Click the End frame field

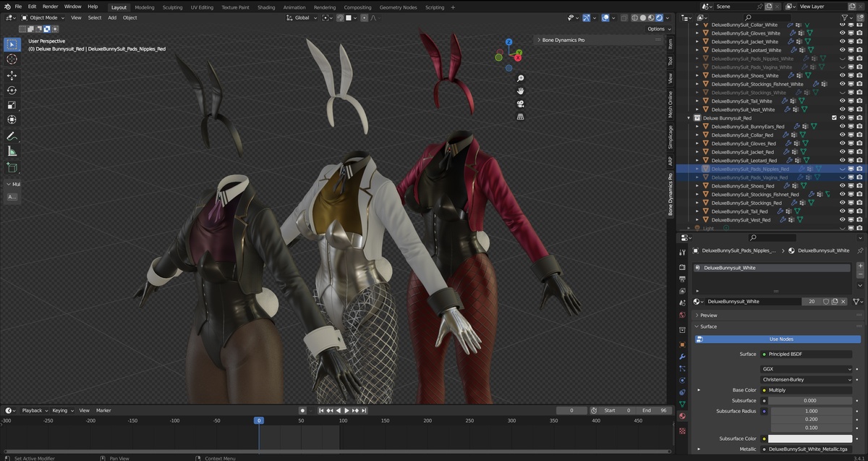[655, 410]
